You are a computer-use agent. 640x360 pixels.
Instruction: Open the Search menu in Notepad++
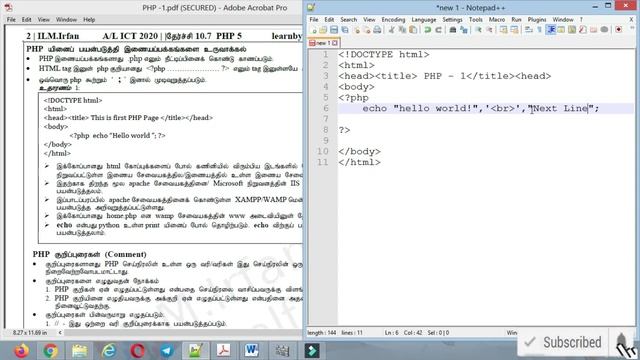point(349,20)
